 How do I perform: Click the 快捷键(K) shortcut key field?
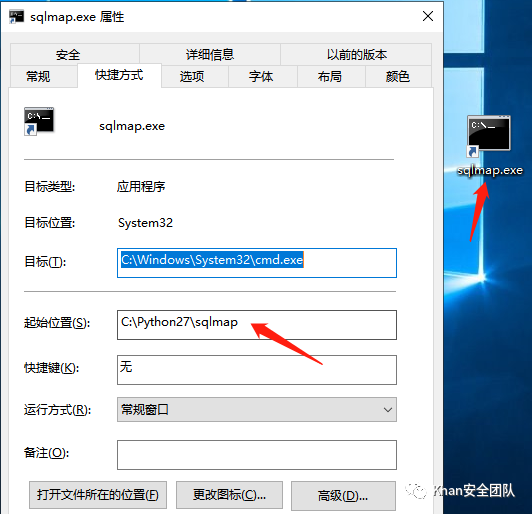click(x=257, y=370)
